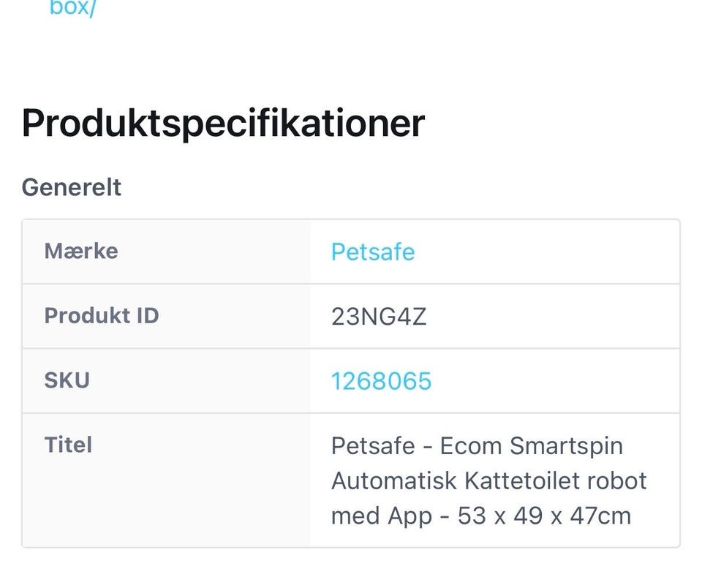
Task: Click the Titel row label
Action: point(68,445)
